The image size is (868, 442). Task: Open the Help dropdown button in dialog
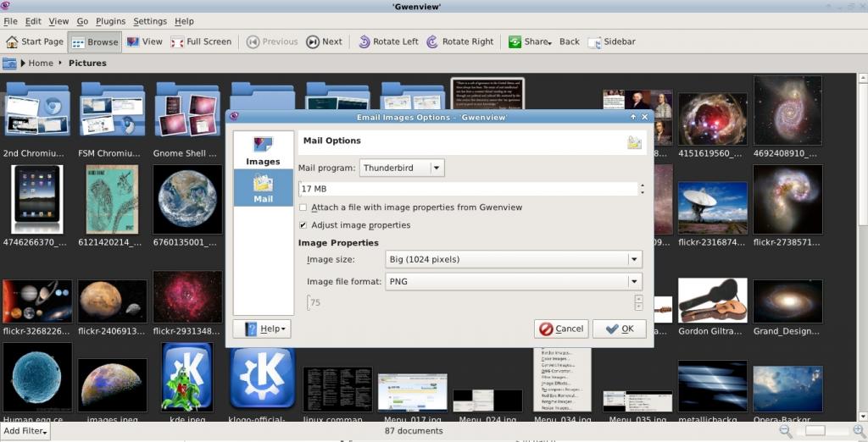[262, 329]
